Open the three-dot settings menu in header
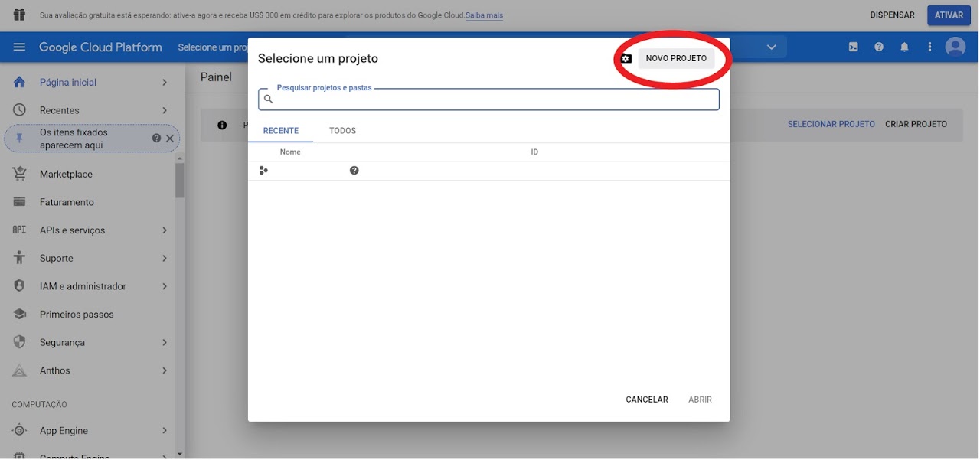The image size is (980, 460). coord(930,47)
